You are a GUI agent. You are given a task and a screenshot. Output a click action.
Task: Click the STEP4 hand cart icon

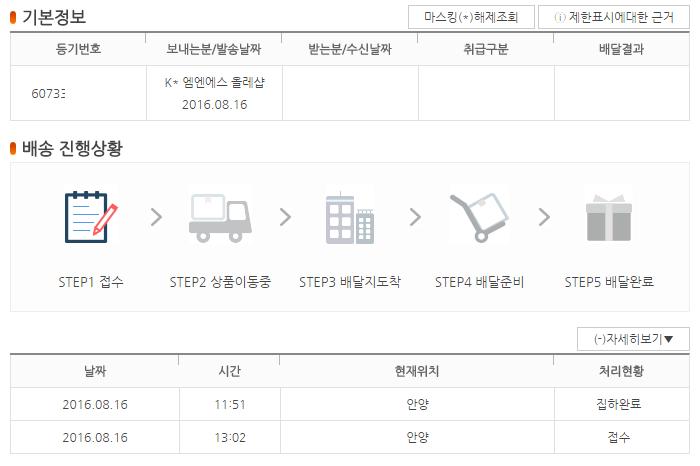tap(478, 216)
